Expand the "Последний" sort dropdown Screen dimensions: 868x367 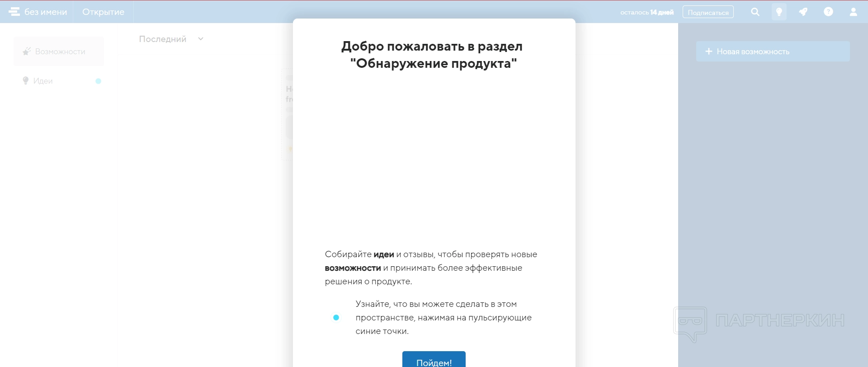pos(171,39)
